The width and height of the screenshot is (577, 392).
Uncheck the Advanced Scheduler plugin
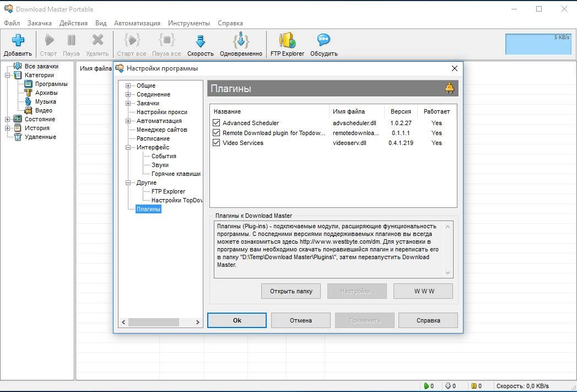[217, 123]
